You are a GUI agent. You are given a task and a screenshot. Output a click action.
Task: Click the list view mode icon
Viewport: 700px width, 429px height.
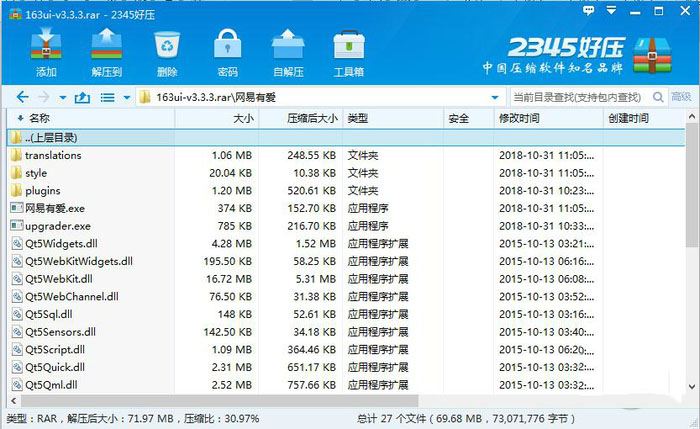pos(107,97)
